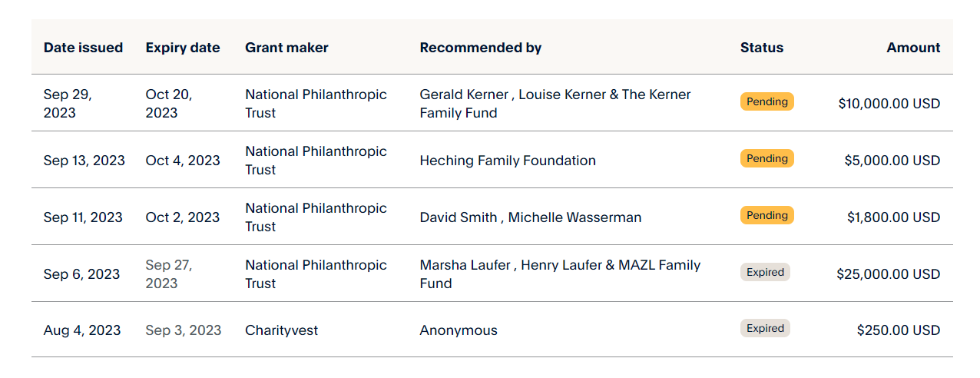The image size is (980, 378).
Task: Click the Status column header
Action: 762,48
